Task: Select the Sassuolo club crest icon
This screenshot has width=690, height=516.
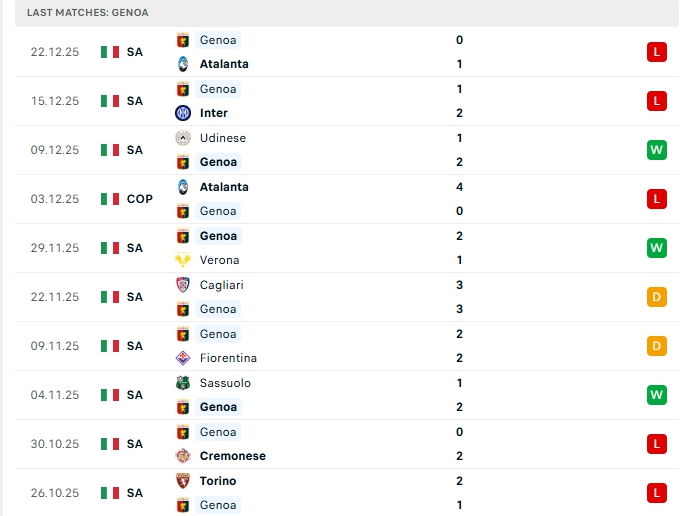Action: 182,383
